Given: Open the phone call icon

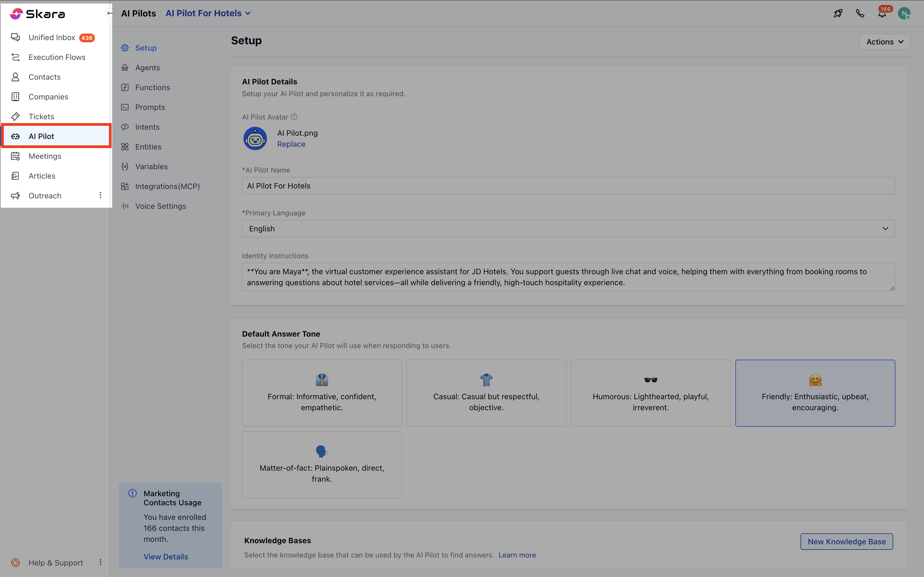Looking at the screenshot, I should click(860, 13).
